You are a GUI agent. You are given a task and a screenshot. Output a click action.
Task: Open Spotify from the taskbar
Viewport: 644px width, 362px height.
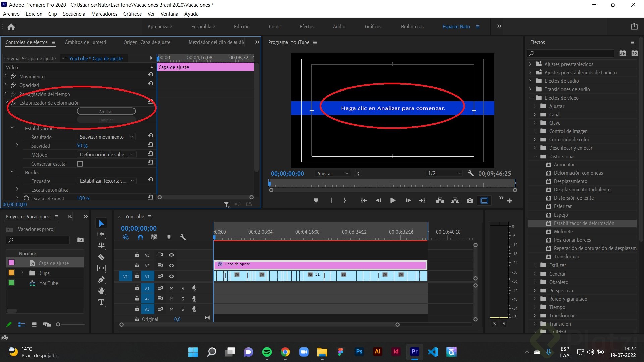pyautogui.click(x=267, y=352)
